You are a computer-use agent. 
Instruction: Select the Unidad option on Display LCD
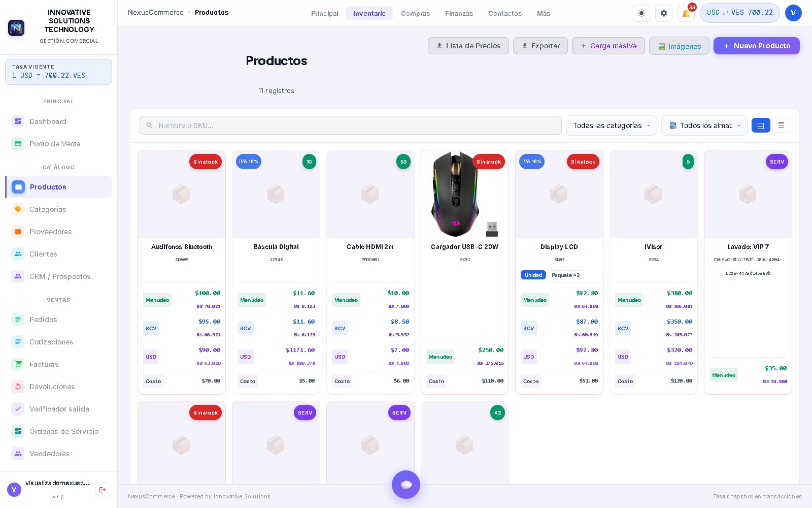(533, 275)
